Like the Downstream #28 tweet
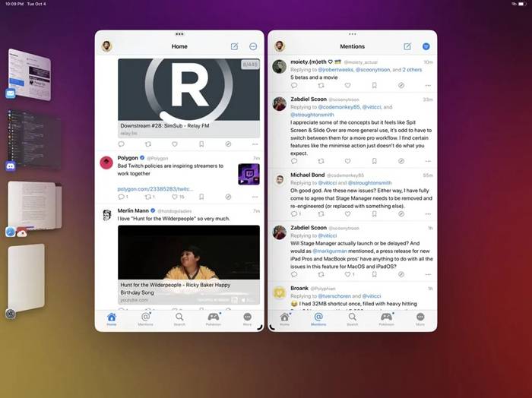 pos(174,144)
